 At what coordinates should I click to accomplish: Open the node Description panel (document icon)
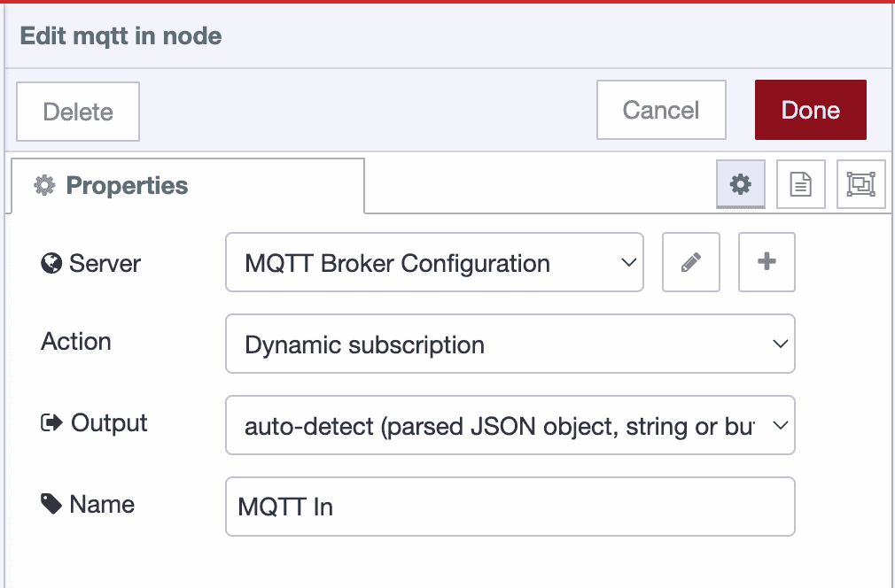tap(800, 184)
